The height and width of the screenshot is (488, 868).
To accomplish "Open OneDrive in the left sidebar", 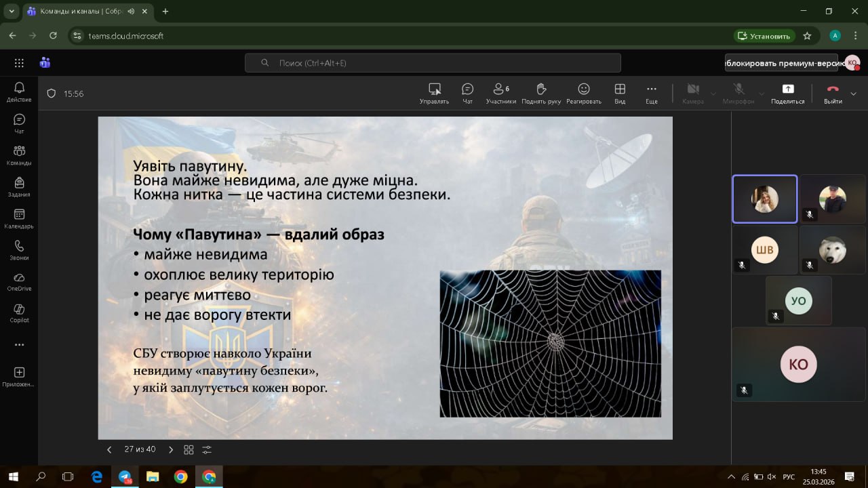I will (x=19, y=281).
